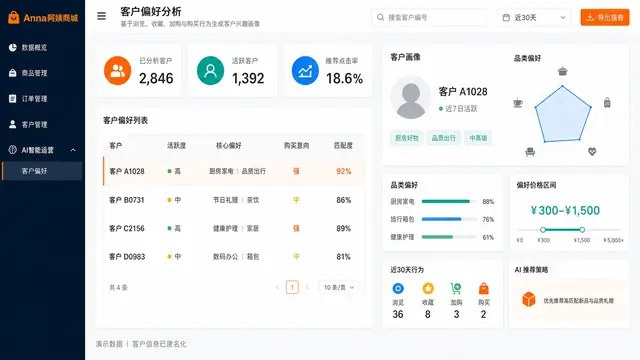The width and height of the screenshot is (640, 360).
Task: Click the cooking pot icon atop radar chart
Action: 562,71
